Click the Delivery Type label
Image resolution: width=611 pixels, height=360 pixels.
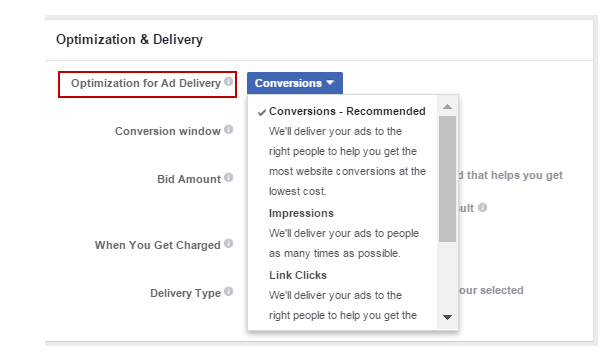coord(185,293)
